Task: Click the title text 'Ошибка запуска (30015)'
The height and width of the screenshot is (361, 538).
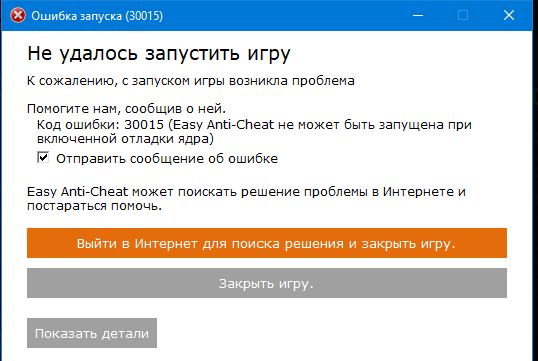Action: [97, 16]
